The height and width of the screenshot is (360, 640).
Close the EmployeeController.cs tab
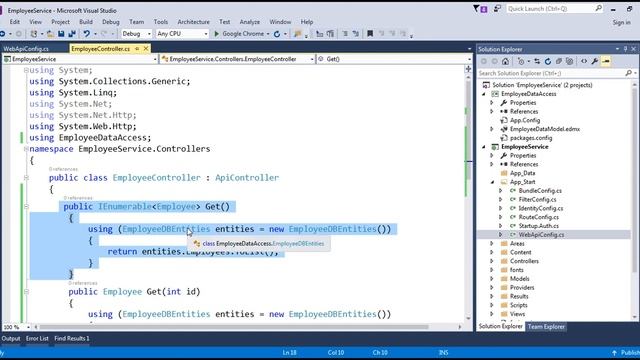pos(146,49)
